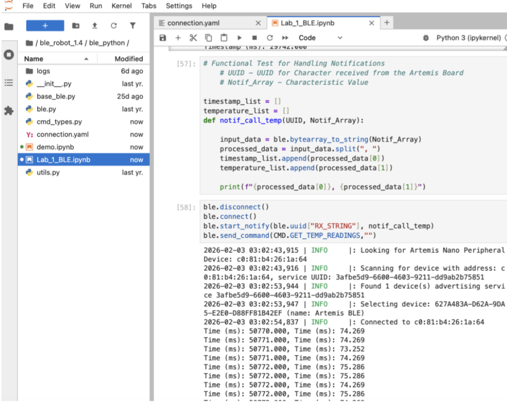Open the Python 3 (ipykernel) kernel selector
The image size is (507, 420).
468,38
